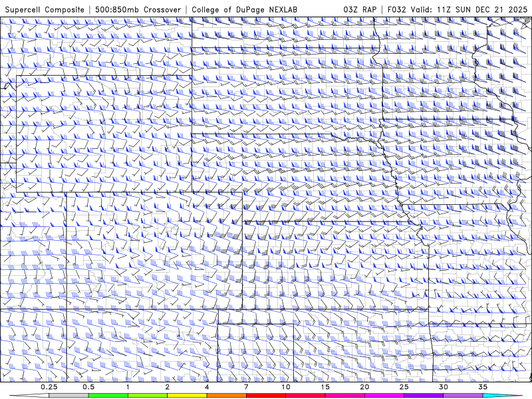
Task: Click the legend value 7
Action: tap(246, 387)
